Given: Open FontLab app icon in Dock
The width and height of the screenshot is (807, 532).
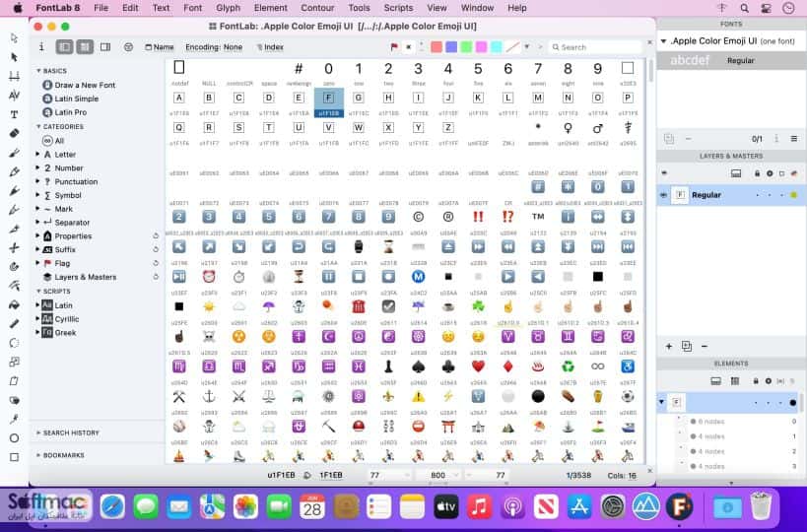Looking at the screenshot, I should coord(679,507).
